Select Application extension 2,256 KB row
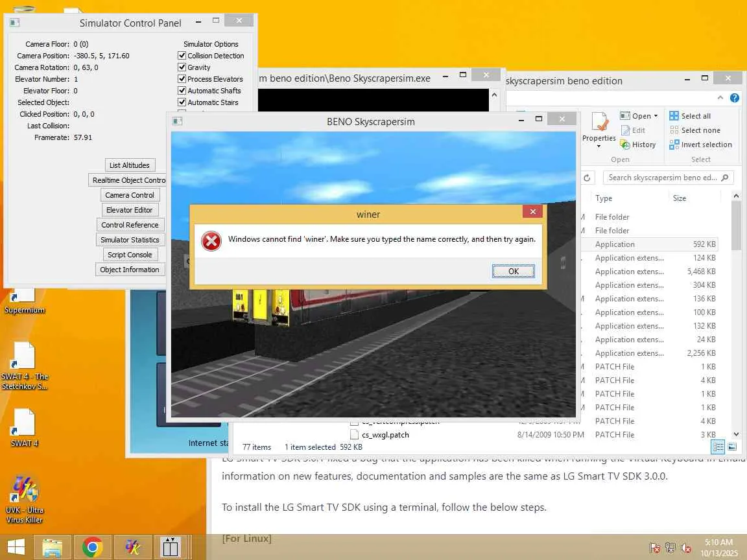Image resolution: width=747 pixels, height=560 pixels. click(x=650, y=353)
